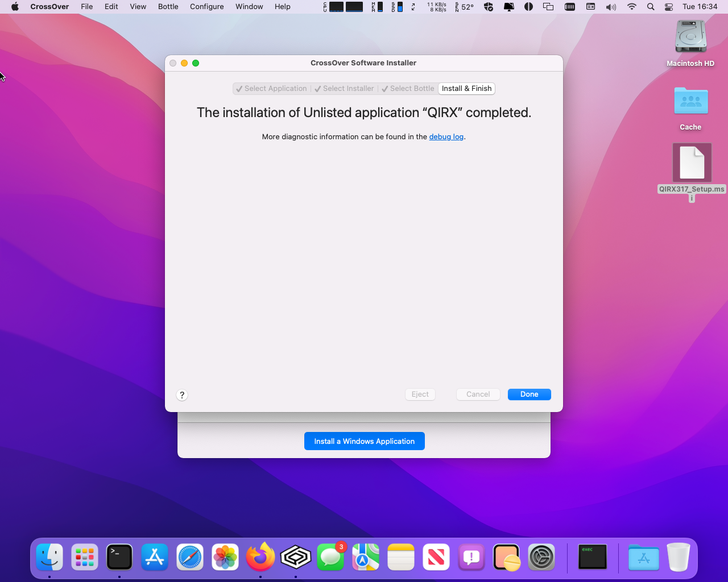The image size is (728, 582).
Task: Click the shield security menu bar icon
Action: (489, 7)
